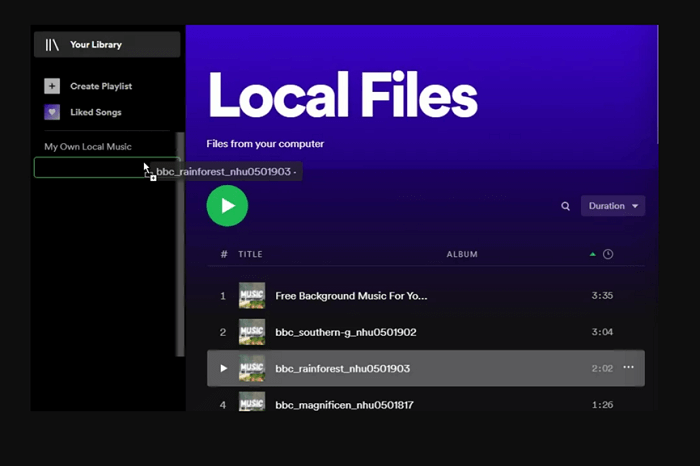Play the bbc_rainforest_nhu0501903 row play icon
Screen dimensions: 700x466
click(224, 368)
